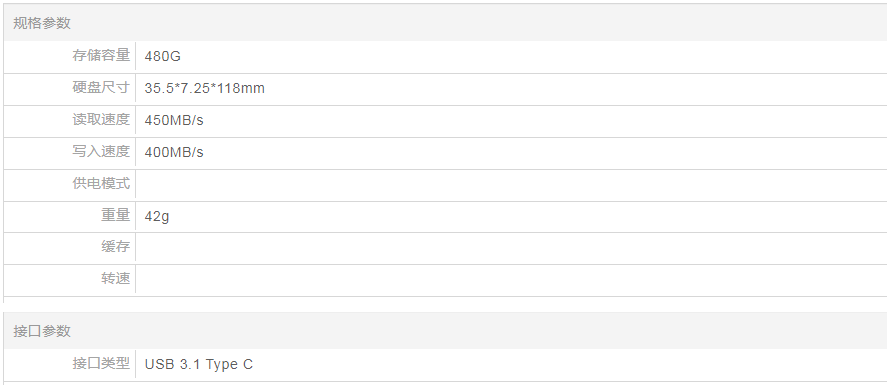This screenshot has width=892, height=385.
Task: Select the 硬盘尺寸 label
Action: (x=101, y=88)
